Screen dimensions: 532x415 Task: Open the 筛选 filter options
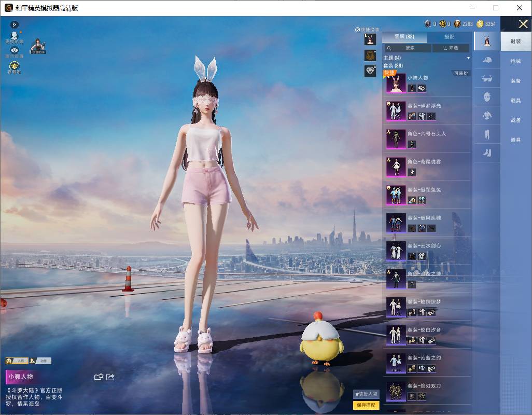click(x=451, y=48)
